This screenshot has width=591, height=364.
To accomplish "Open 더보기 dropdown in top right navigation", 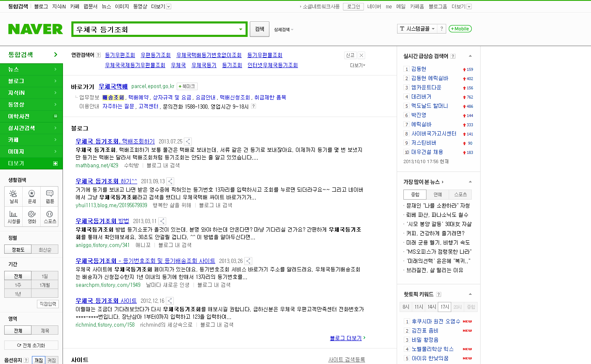I will coord(461,6).
